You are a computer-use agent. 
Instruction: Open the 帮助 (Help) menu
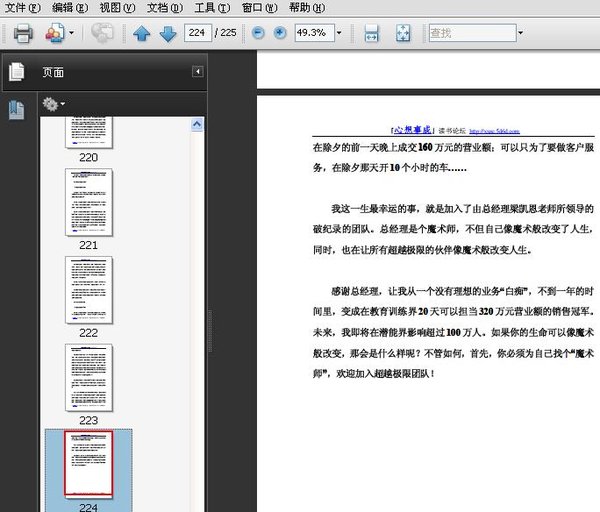point(305,7)
